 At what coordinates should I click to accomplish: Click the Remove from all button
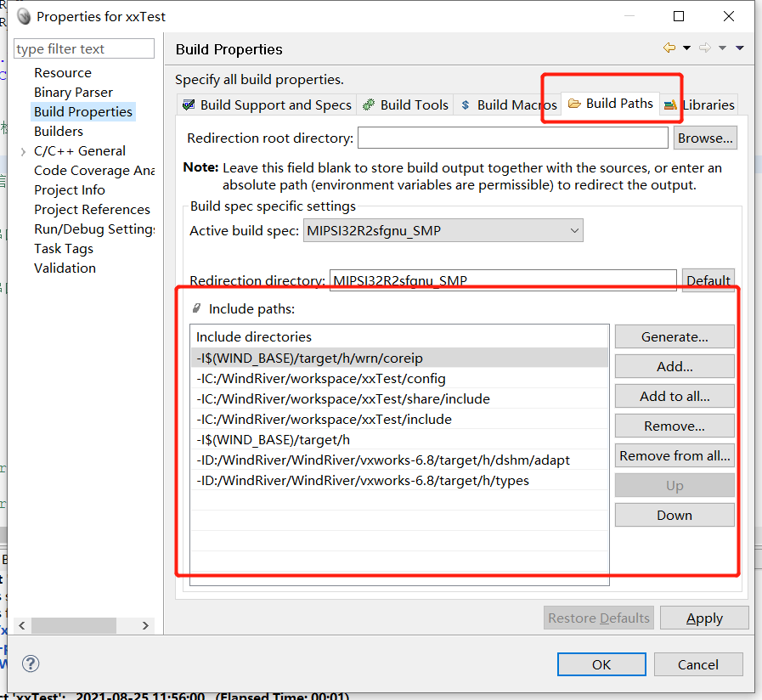click(x=674, y=455)
